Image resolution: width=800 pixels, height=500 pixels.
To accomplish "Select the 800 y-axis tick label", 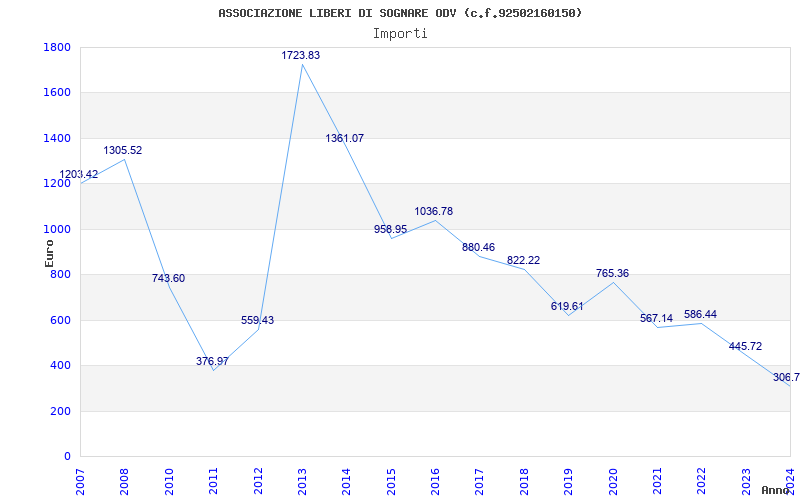I will (61, 274).
